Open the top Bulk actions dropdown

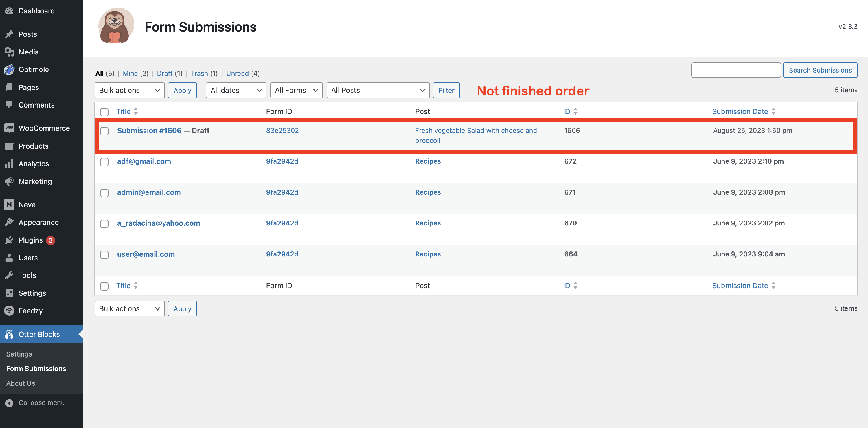129,90
